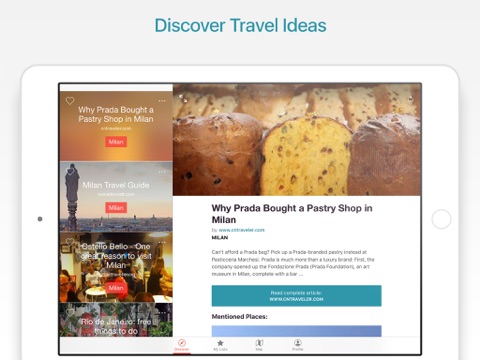Open three-dot menu on Milan Travel Guide card
The image size is (480, 360).
point(162,172)
